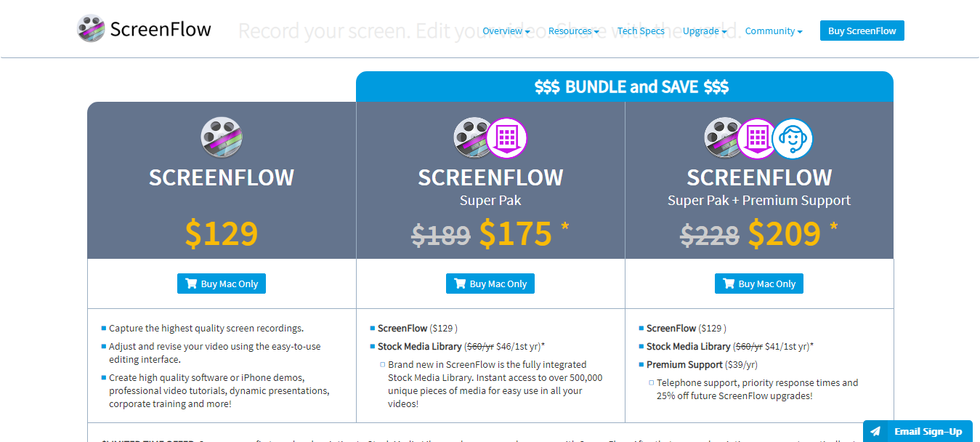Click Buy Mac Only under Super Pak
Screen dimensions: 980x442
(490, 284)
